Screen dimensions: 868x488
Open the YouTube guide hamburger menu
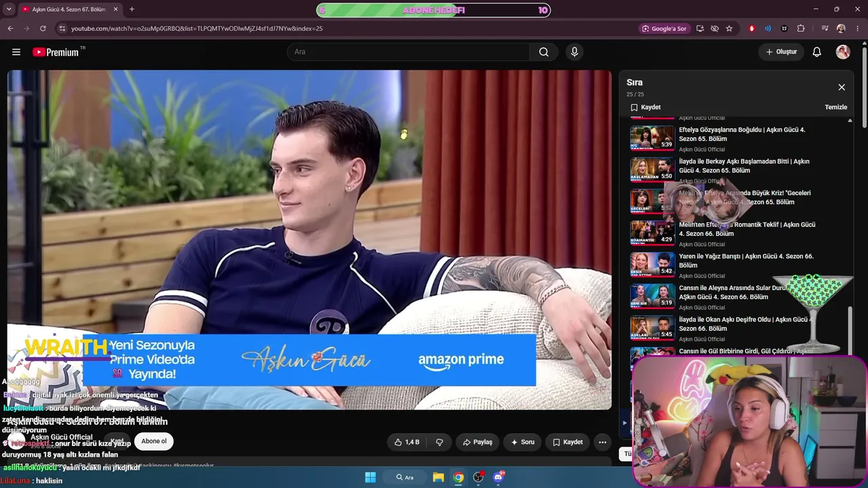(16, 52)
